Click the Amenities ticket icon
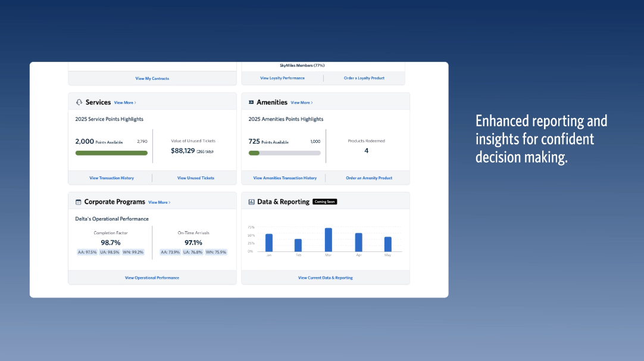The width and height of the screenshot is (644, 361). tap(251, 102)
